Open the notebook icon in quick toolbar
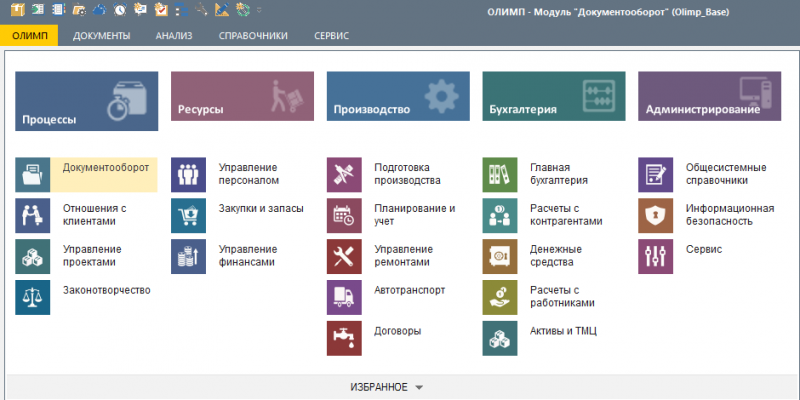 58,9
